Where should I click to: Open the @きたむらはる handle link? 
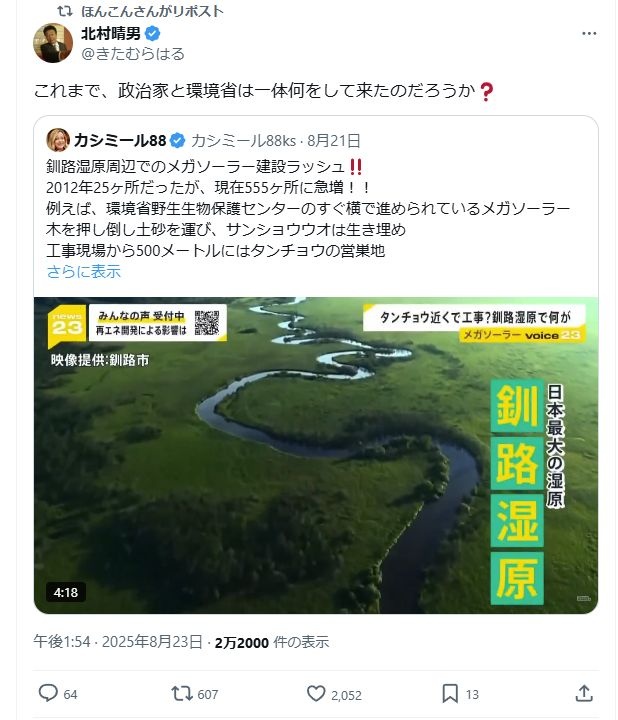tap(133, 54)
